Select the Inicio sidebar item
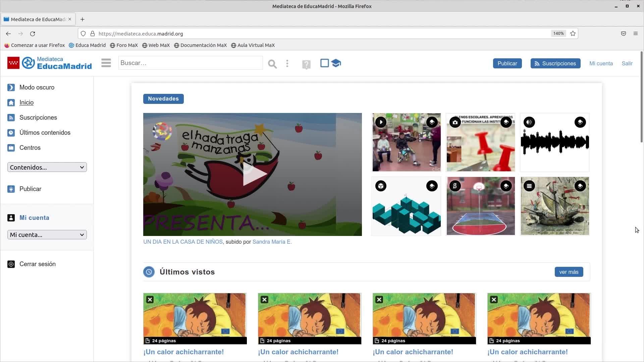 [26, 103]
